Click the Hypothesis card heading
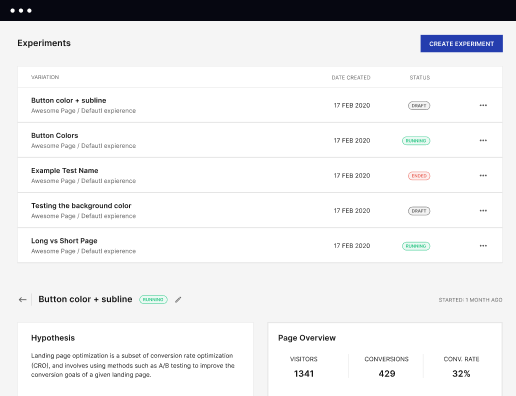The image size is (516, 396). 53,338
